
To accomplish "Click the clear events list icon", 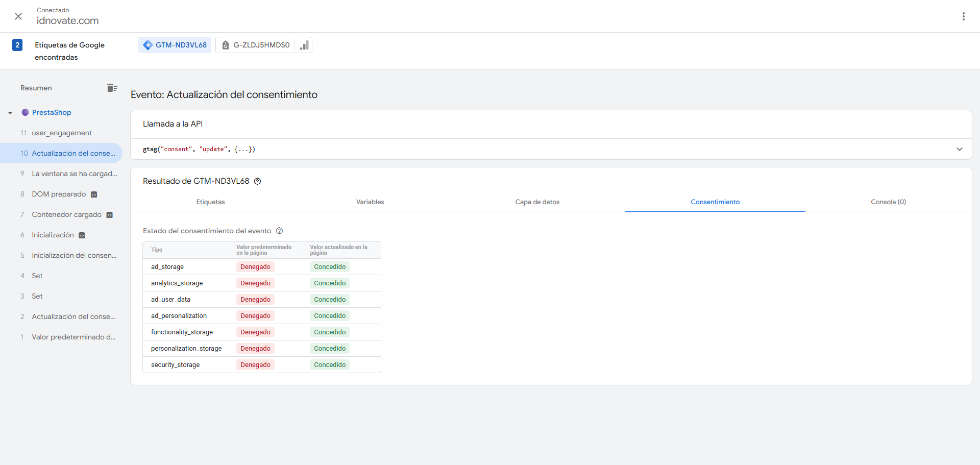I will [x=112, y=88].
